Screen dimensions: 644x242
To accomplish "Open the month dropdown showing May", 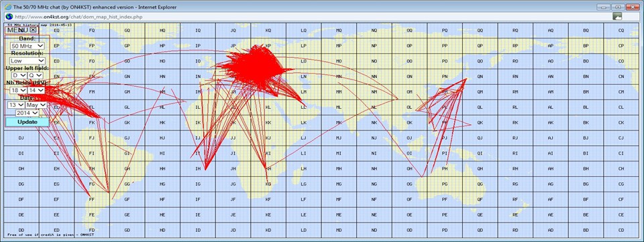I will click(36, 105).
